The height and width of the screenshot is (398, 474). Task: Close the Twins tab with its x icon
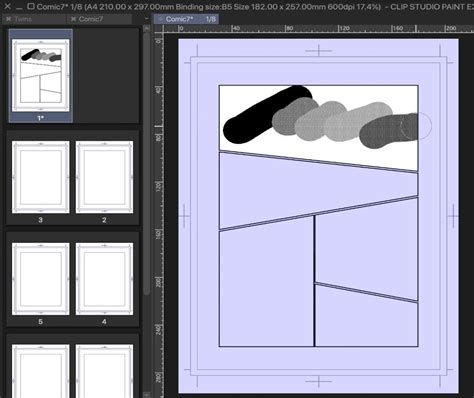coord(8,19)
